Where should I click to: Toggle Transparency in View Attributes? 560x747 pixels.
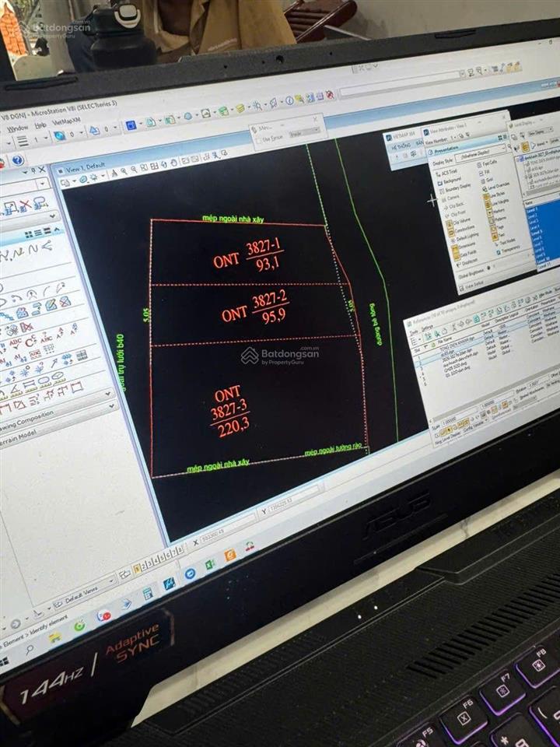(x=508, y=249)
